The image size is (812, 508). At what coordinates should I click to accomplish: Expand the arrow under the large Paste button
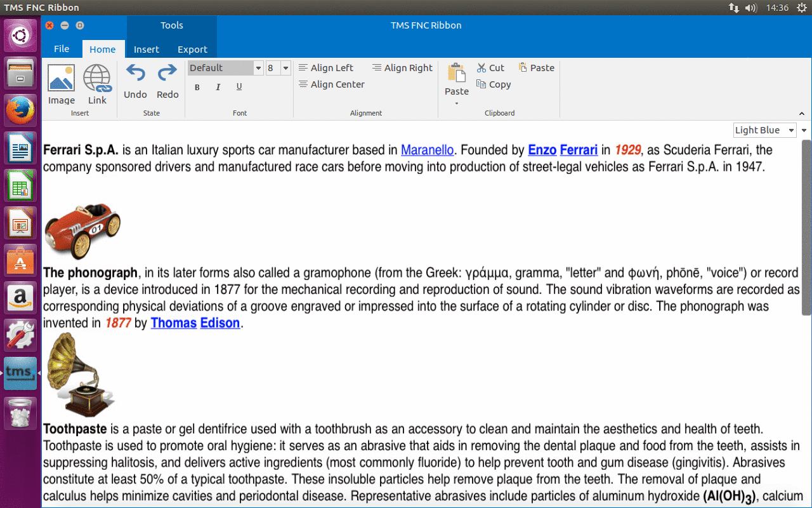pyautogui.click(x=457, y=103)
